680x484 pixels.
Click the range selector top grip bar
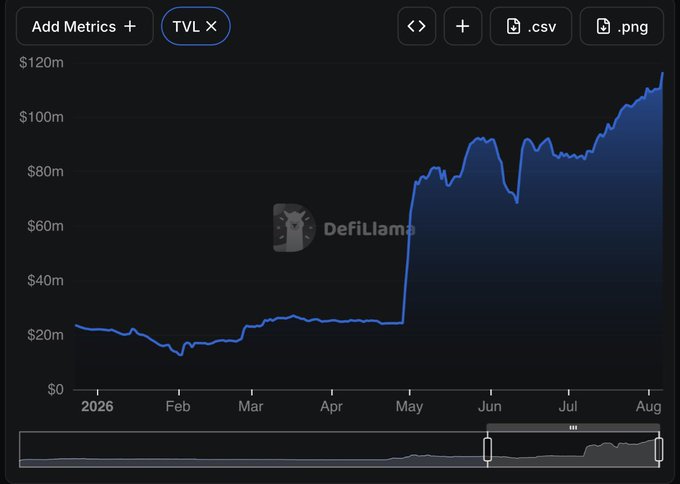click(573, 428)
